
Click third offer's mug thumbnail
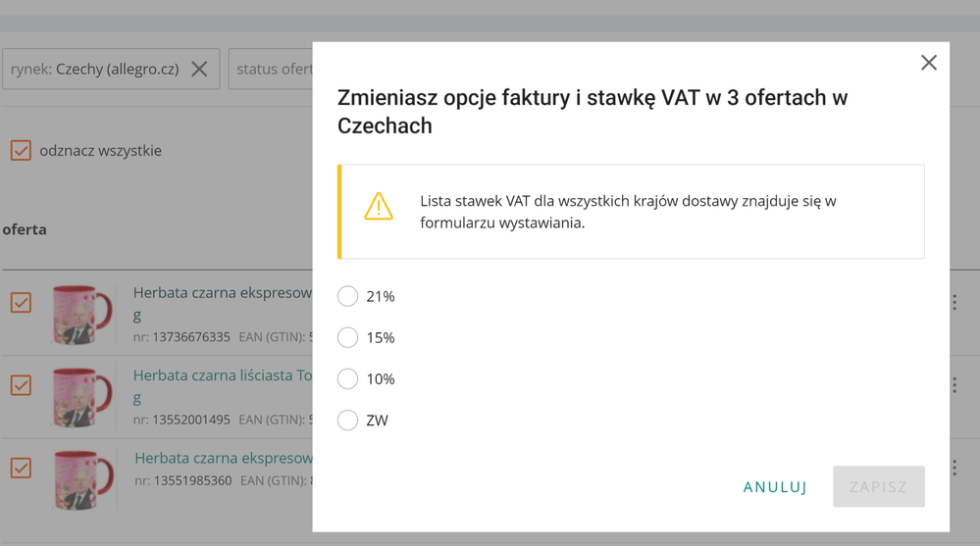(x=82, y=478)
